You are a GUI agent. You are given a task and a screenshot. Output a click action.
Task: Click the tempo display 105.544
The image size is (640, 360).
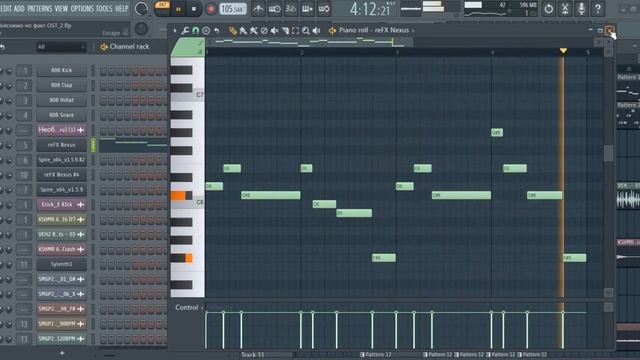233,9
